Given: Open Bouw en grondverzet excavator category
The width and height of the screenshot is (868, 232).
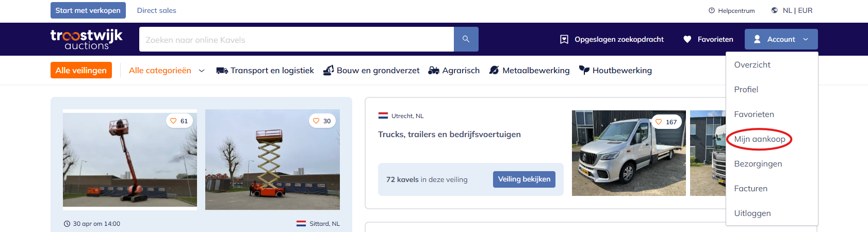Looking at the screenshot, I should tap(371, 71).
